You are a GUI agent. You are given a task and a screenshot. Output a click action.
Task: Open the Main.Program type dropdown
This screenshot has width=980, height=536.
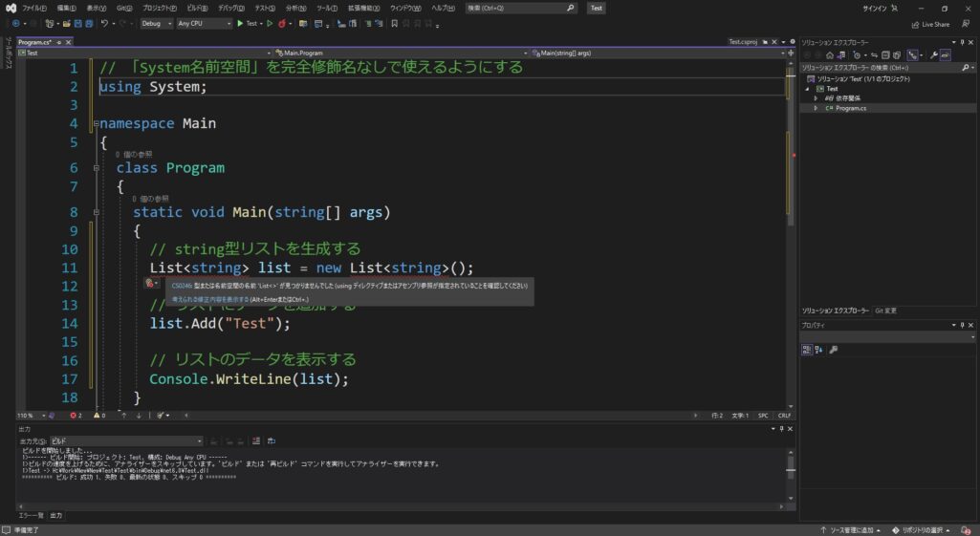[x=402, y=54]
